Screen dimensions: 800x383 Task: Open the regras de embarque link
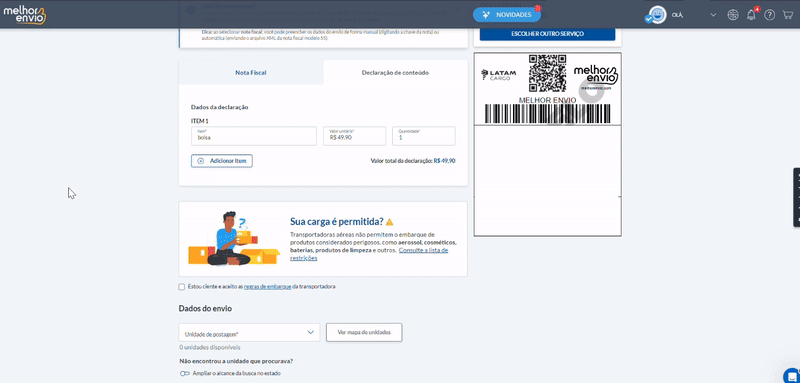click(267, 287)
